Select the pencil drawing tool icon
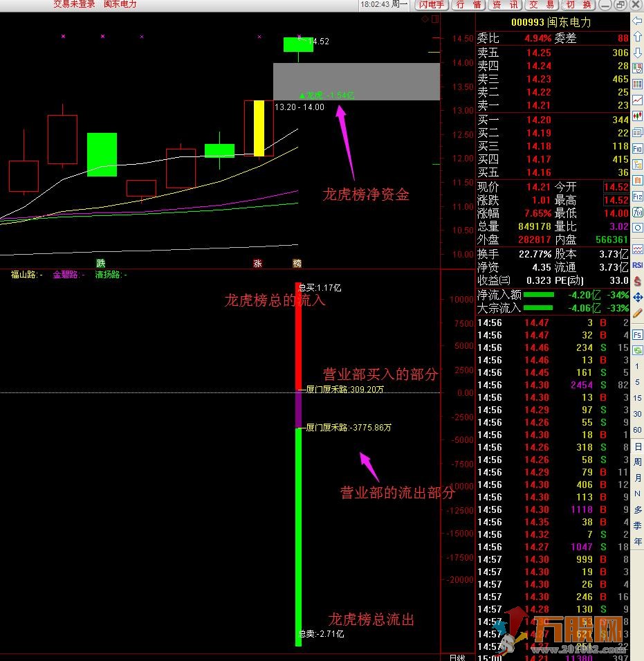This screenshot has height=661, width=644. pos(637,313)
